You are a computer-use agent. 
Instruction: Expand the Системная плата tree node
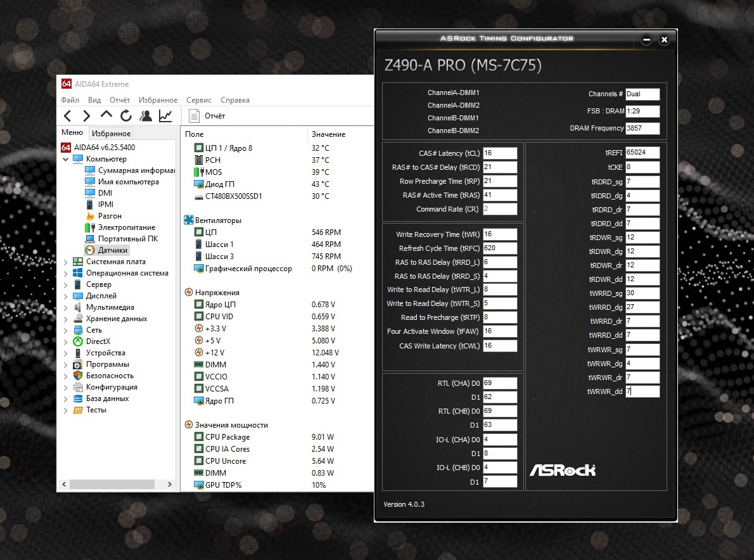pos(65,262)
